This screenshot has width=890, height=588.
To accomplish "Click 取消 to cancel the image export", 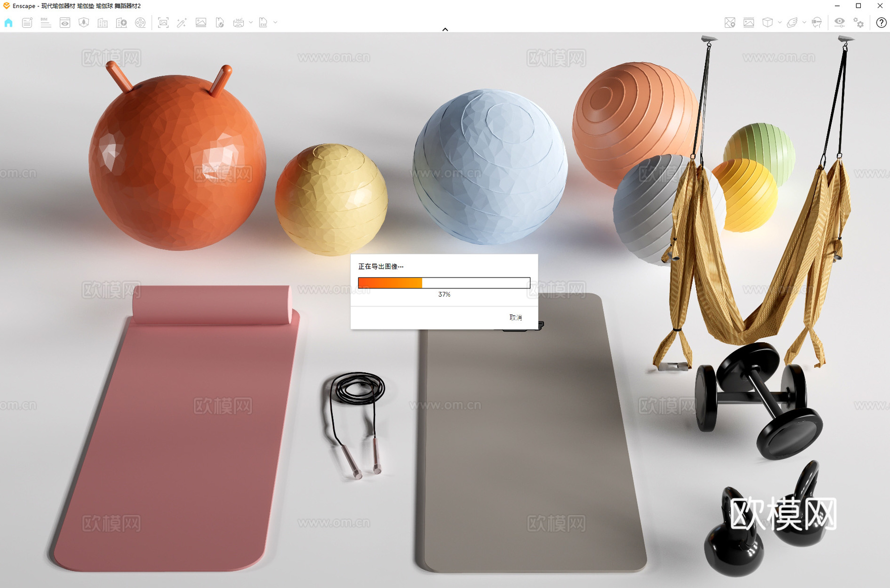I will pyautogui.click(x=516, y=317).
